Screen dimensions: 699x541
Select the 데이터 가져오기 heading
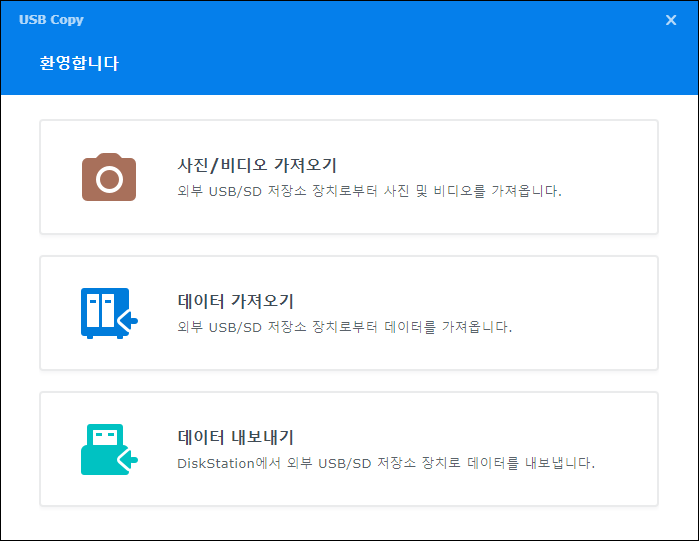point(235,301)
